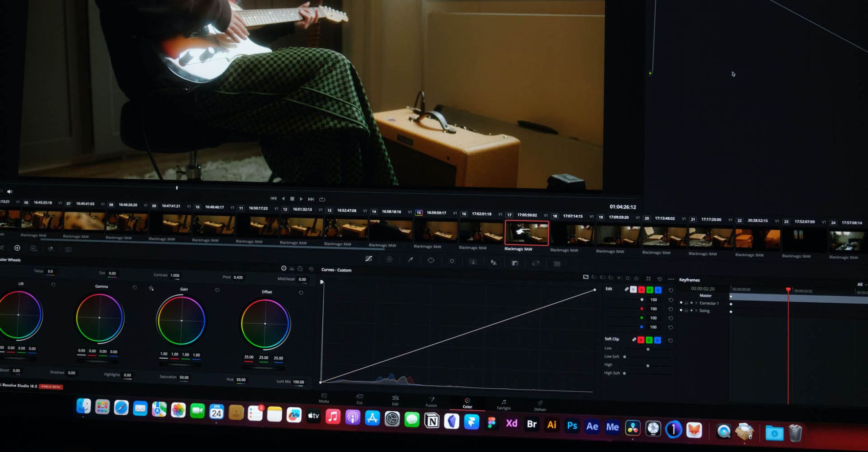Open the Color Warper palette icon
868x452 pixels.
389,259
